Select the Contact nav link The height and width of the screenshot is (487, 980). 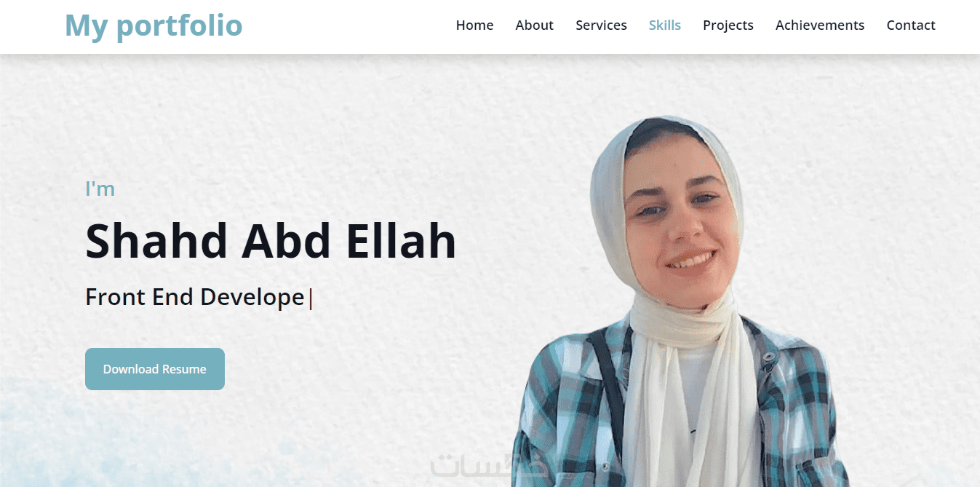(911, 25)
